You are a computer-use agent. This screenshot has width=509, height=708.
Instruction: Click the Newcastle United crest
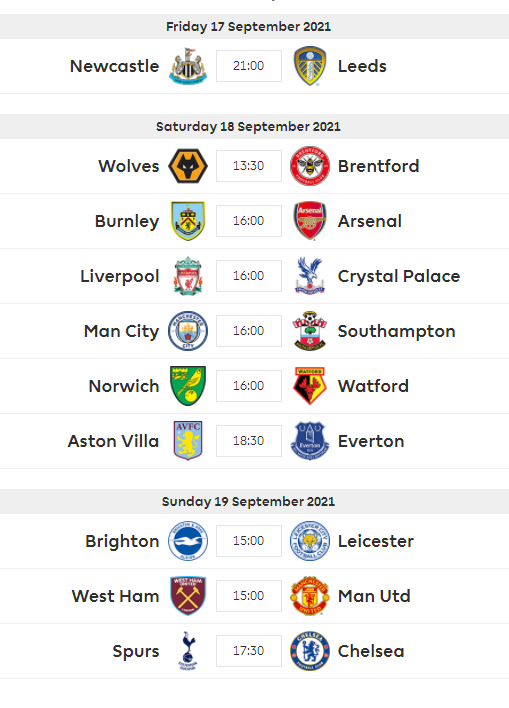click(188, 66)
